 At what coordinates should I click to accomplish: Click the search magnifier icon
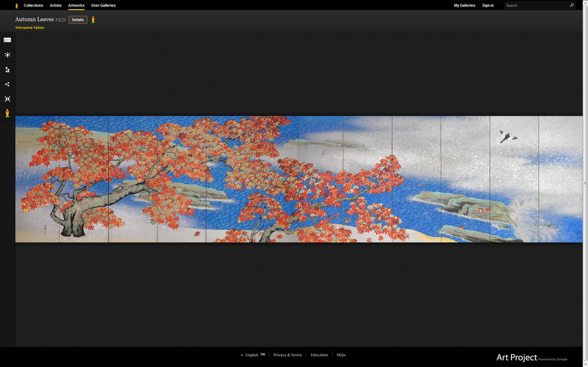tap(572, 5)
